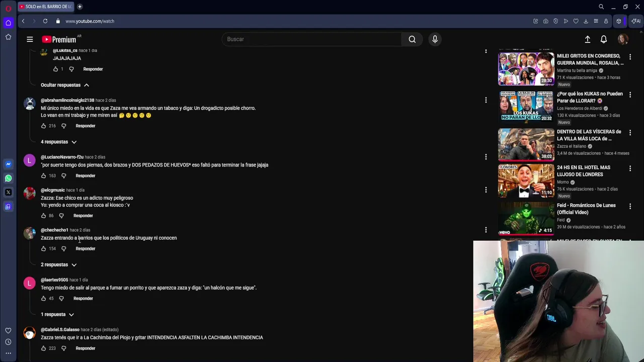
Task: Reply to laertes9505's comment
Action: pyautogui.click(x=83, y=298)
